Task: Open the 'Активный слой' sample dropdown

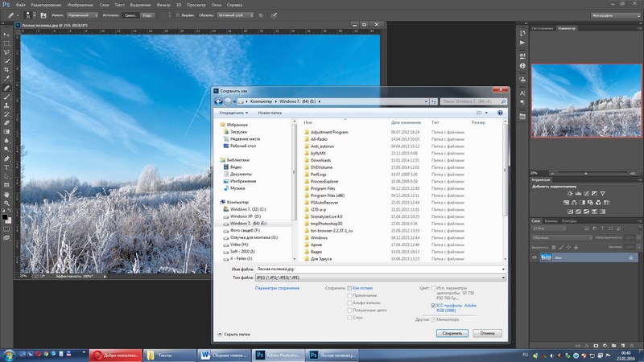Action: click(x=235, y=15)
